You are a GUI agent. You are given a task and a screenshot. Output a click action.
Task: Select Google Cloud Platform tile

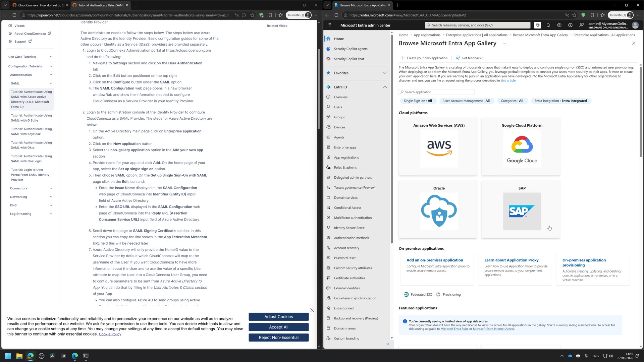(521, 146)
